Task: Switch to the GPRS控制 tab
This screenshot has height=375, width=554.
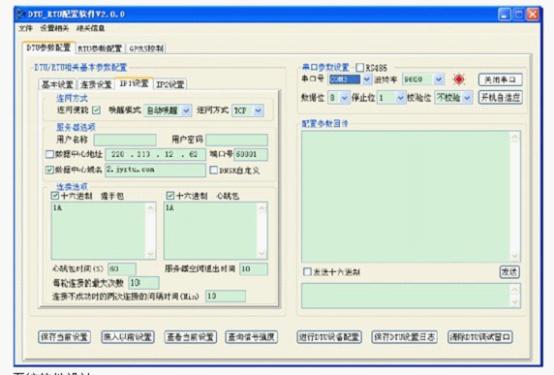Action: tap(146, 48)
